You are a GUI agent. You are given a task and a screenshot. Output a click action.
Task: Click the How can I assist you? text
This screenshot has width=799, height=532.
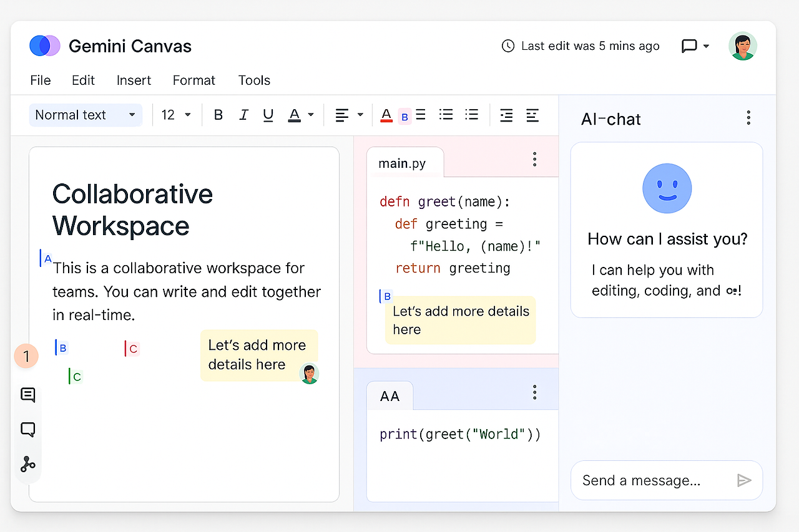667,239
